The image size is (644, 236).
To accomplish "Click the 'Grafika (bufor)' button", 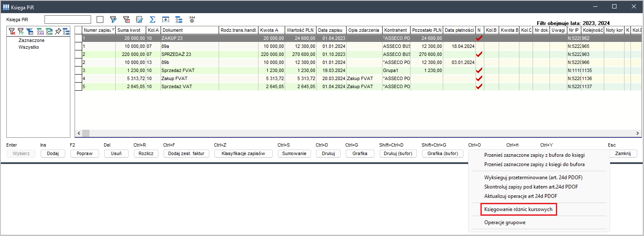I will point(443,154).
